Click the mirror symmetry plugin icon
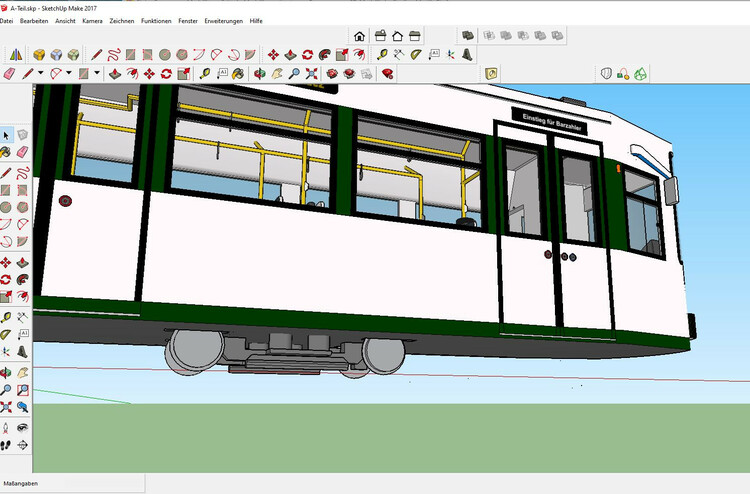The image size is (750, 494). [16, 55]
